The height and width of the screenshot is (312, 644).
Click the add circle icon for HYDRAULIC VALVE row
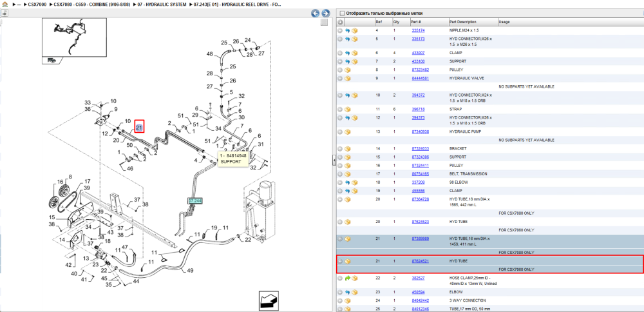coord(340,78)
